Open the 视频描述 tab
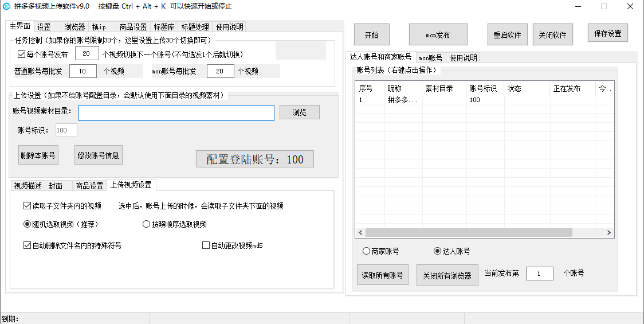Screen dimensions: 644x324 pos(28,186)
